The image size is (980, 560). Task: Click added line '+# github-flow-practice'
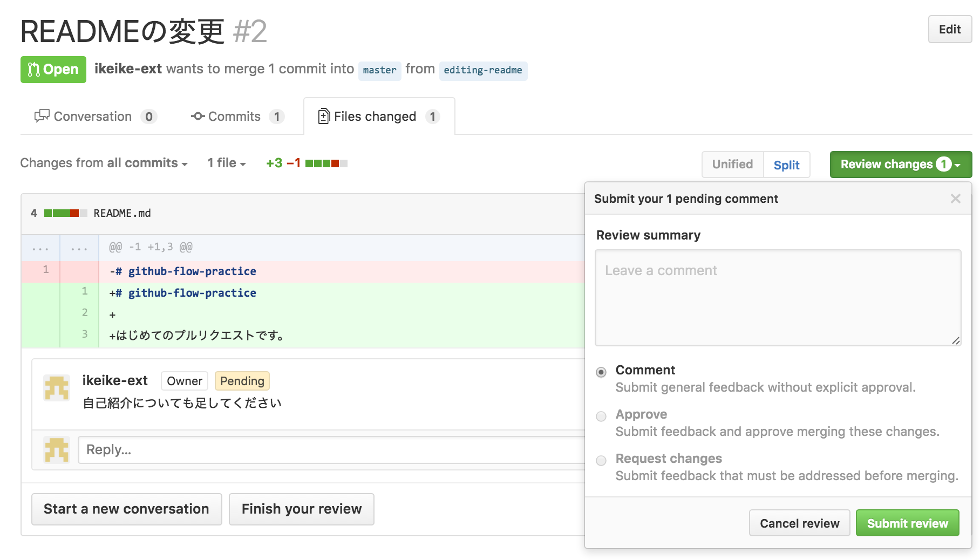click(x=183, y=293)
